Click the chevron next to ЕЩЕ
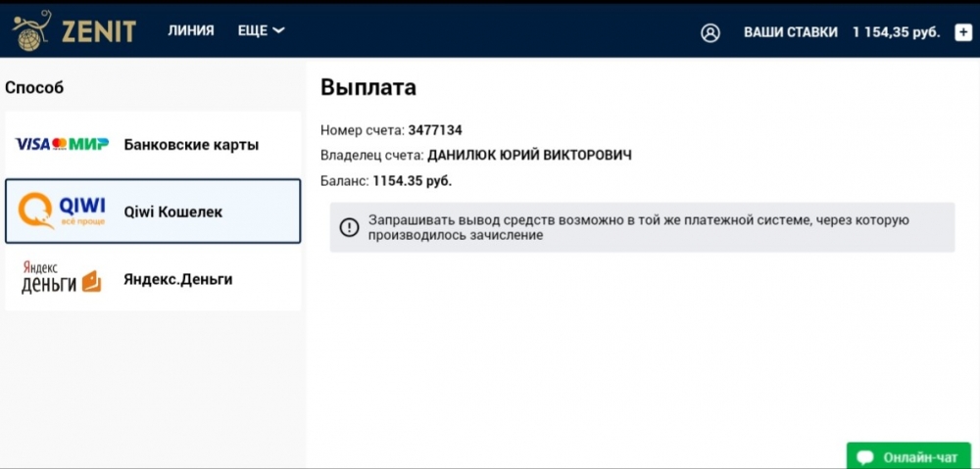Image resolution: width=980 pixels, height=469 pixels. click(x=279, y=31)
